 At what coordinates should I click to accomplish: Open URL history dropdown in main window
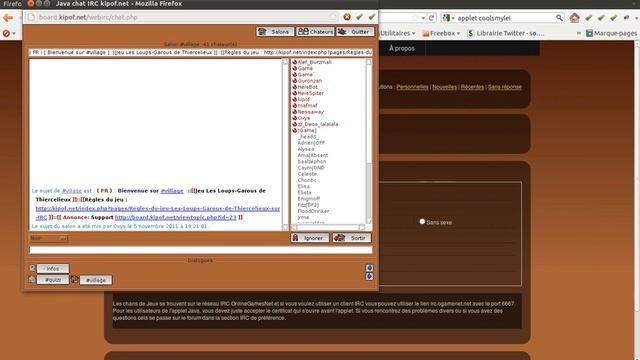pos(423,18)
